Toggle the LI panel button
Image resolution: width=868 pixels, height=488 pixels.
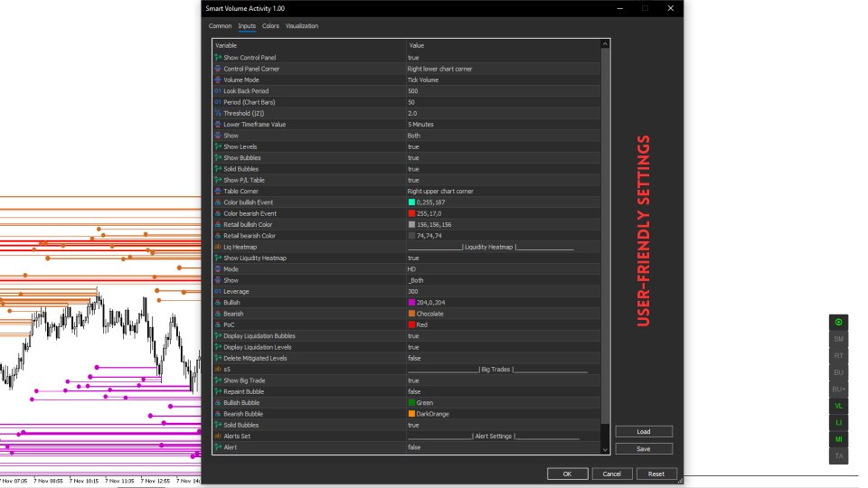838,423
